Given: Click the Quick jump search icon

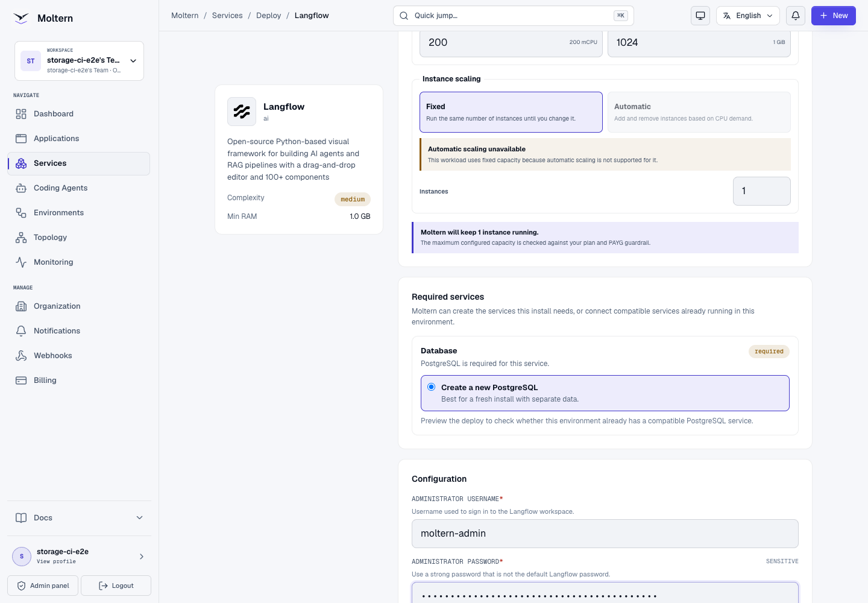Looking at the screenshot, I should click(404, 16).
